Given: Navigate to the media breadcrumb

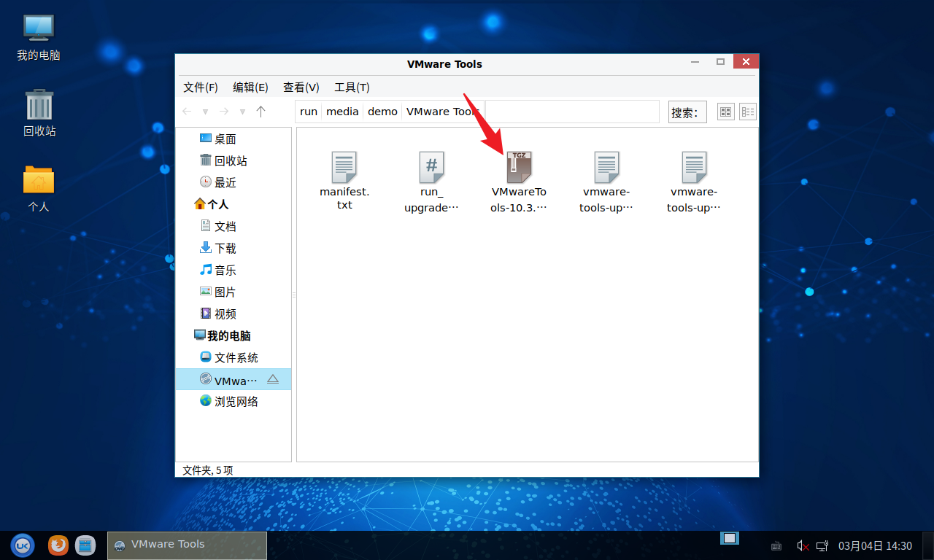Looking at the screenshot, I should coord(342,112).
